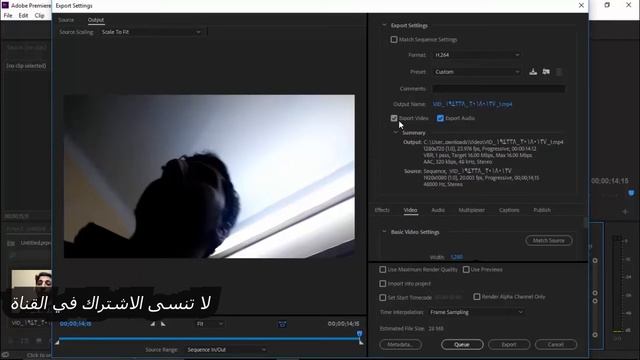Restore down the Premiere main window
Image resolution: width=640 pixels, height=360 pixels.
607,5
